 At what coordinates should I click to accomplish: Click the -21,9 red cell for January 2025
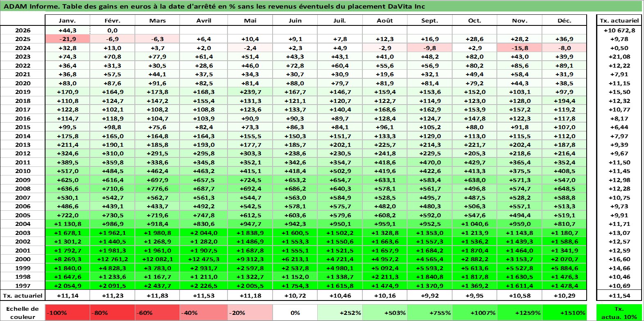(x=67, y=39)
